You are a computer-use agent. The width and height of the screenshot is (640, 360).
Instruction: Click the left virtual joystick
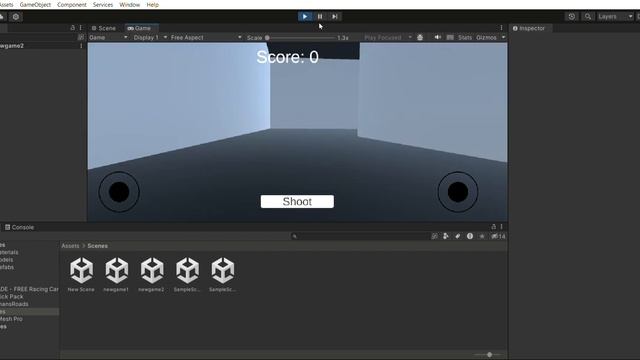pos(119,192)
